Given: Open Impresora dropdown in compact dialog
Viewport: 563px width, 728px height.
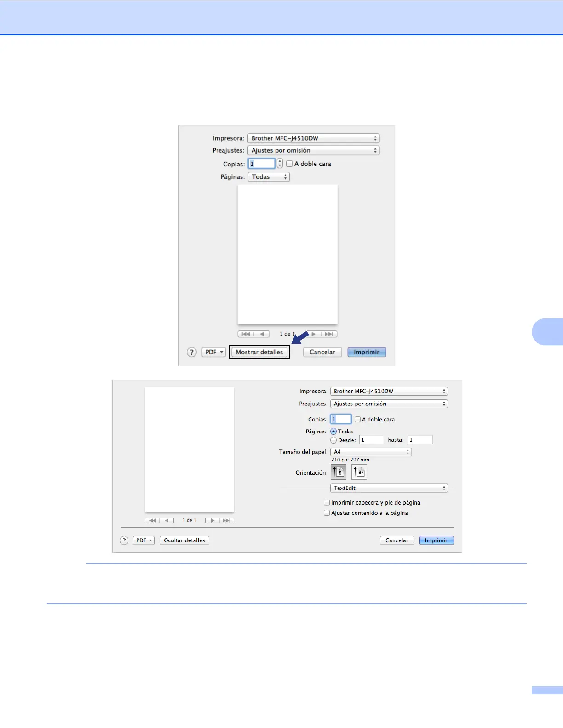Looking at the screenshot, I should pyautogui.click(x=314, y=138).
